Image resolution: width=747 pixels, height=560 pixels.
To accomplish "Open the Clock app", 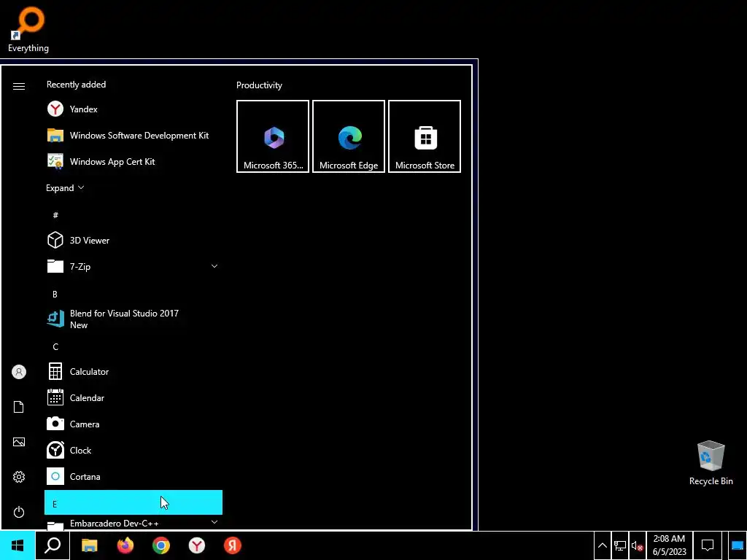I will 133,450.
